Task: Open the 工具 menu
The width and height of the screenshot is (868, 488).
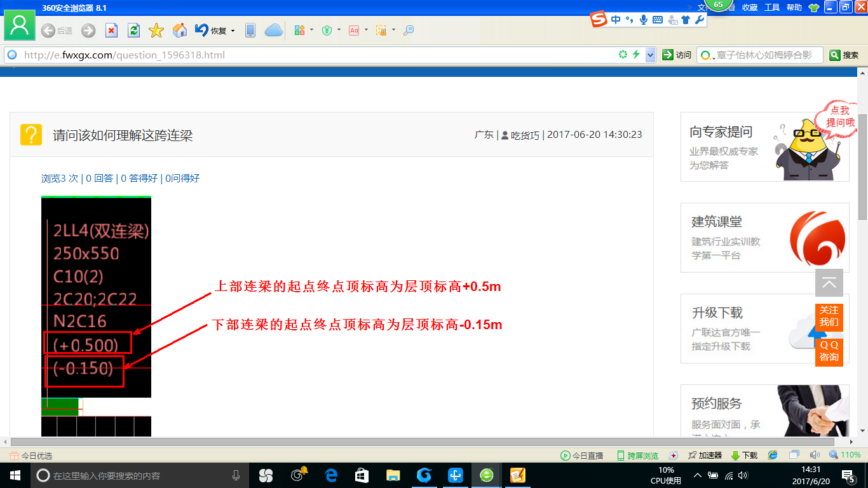Action: (x=771, y=8)
